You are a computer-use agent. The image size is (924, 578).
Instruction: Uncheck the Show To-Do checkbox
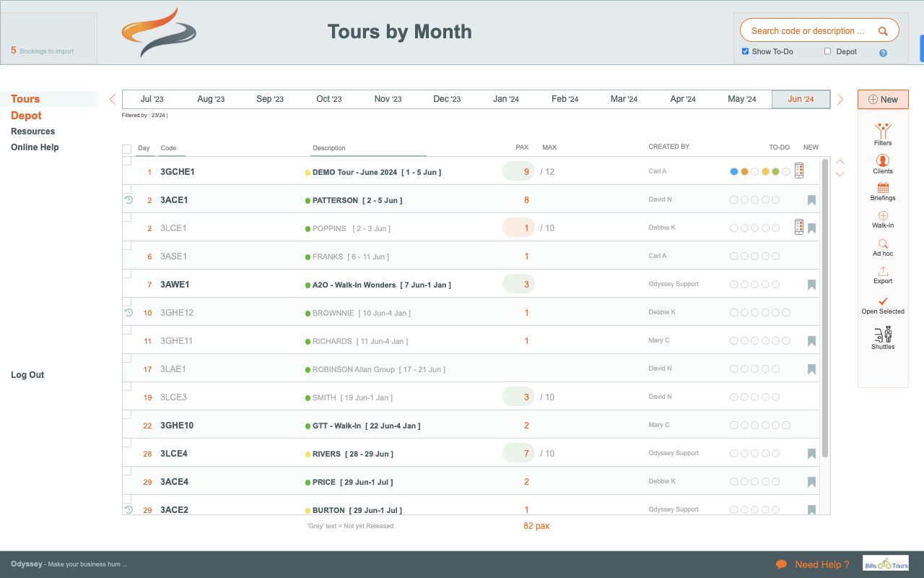(746, 51)
